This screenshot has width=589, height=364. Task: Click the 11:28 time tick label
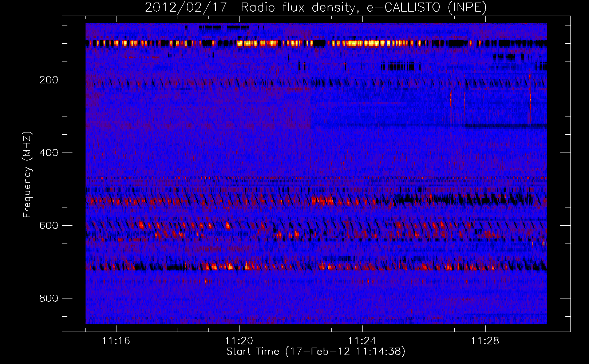point(485,341)
